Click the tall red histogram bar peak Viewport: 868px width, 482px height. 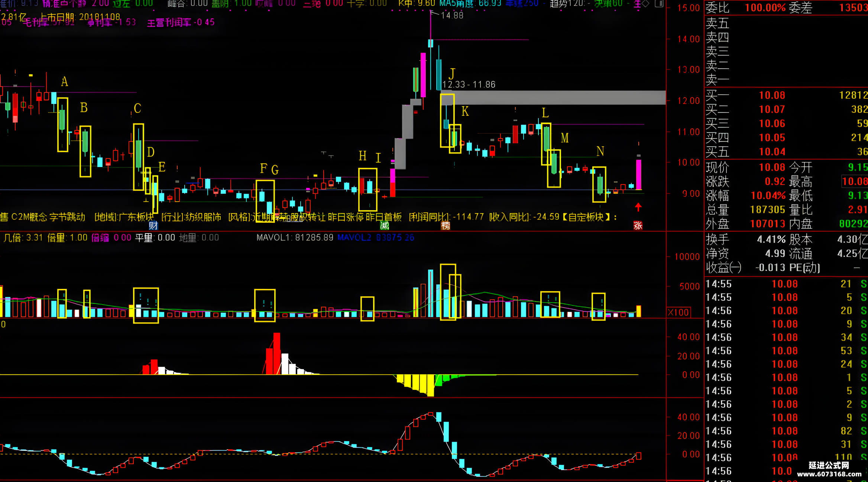click(276, 354)
